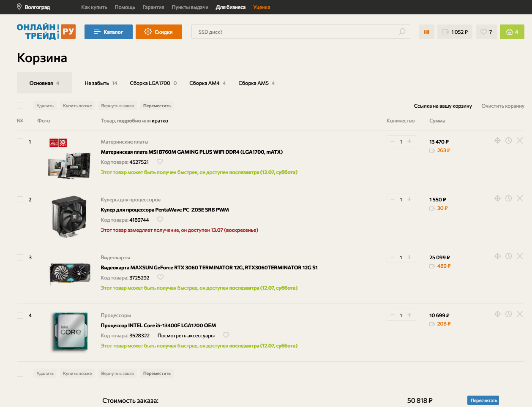
Task: Decrease quantity of Intel processor
Action: (x=393, y=315)
